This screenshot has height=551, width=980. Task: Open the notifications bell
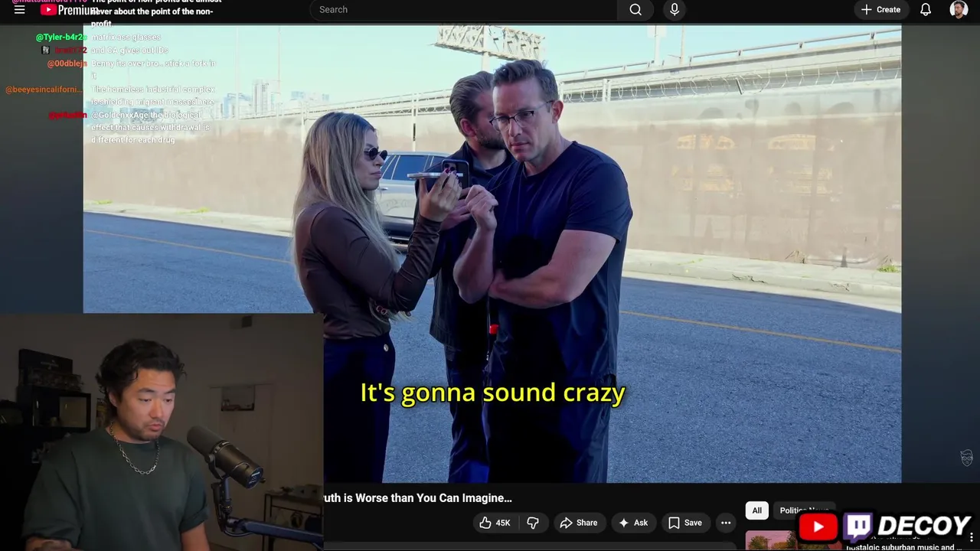click(x=926, y=10)
